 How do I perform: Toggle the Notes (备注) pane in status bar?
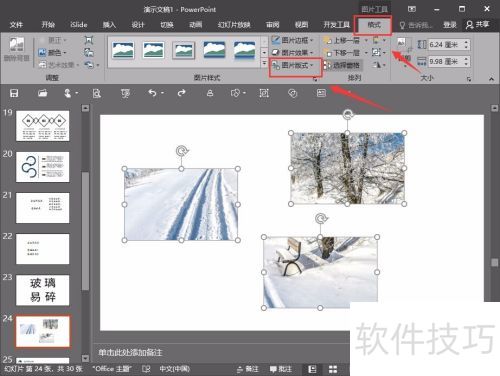coord(248,369)
